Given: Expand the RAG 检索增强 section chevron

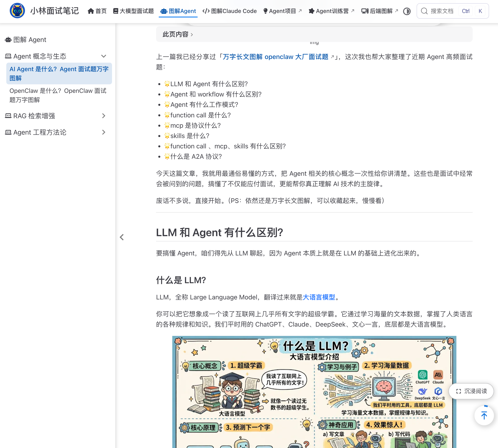Looking at the screenshot, I should 104,116.
